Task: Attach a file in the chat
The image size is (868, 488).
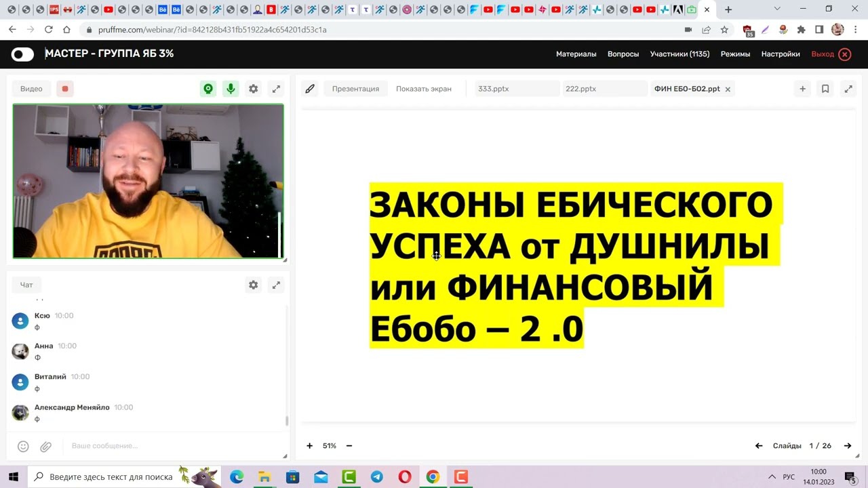Action: 45,445
